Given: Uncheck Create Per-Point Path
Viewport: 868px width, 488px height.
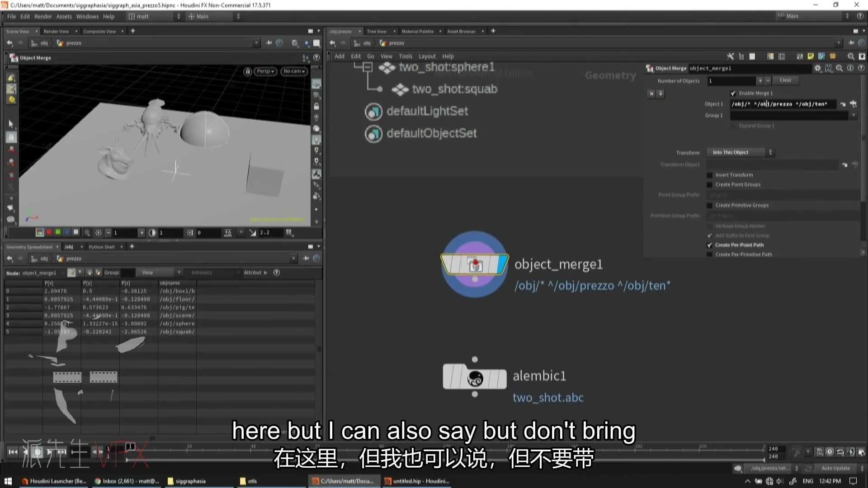Looking at the screenshot, I should (x=710, y=245).
